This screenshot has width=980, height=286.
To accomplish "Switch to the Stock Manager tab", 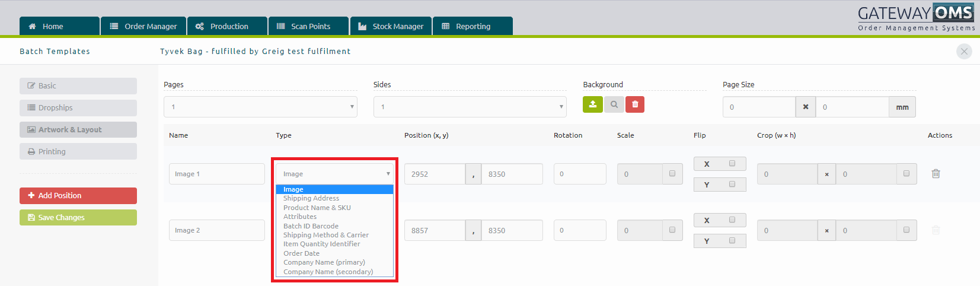I will click(x=391, y=26).
